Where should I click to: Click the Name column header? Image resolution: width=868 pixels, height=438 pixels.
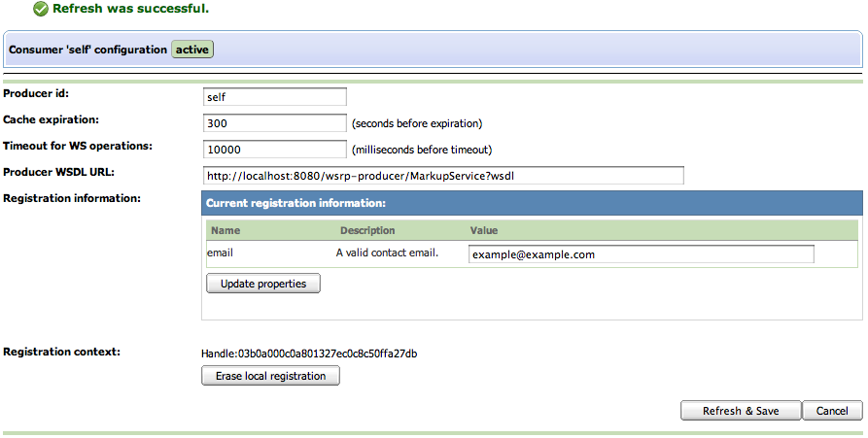(x=226, y=231)
